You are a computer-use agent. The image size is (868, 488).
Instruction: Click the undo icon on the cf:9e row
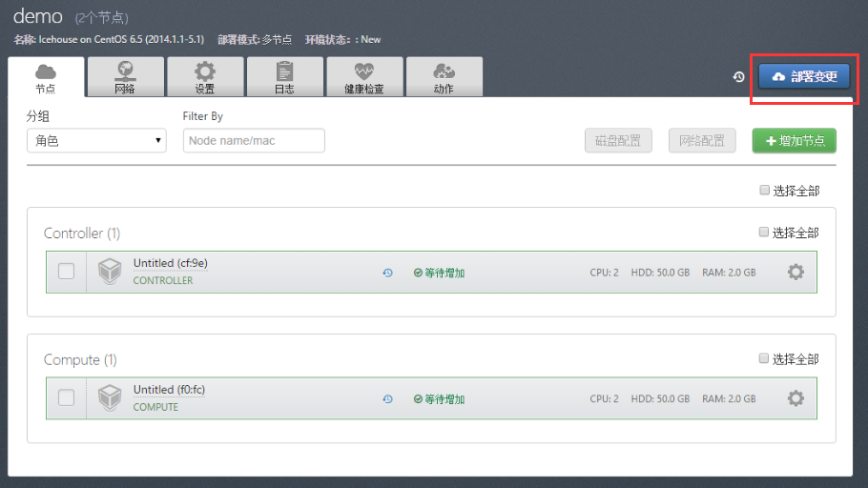coord(387,273)
